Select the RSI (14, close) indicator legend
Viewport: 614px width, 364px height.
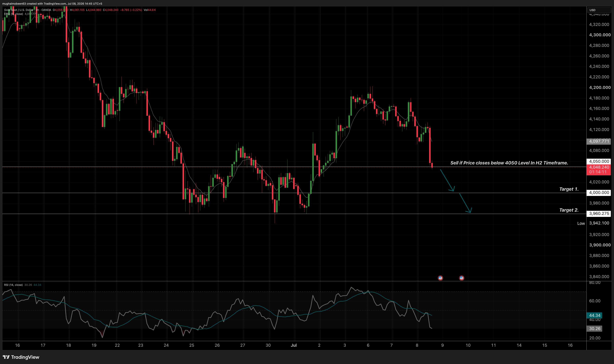[x=13, y=285]
